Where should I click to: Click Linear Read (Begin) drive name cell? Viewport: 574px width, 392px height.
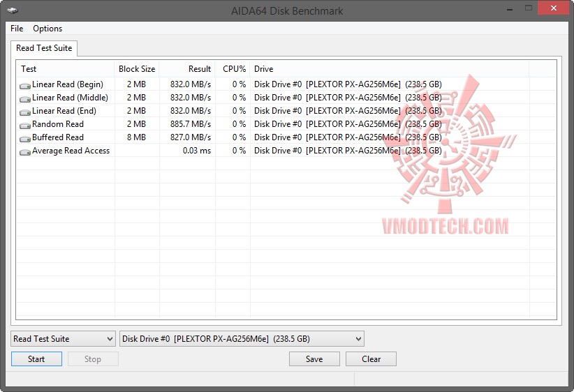pyautogui.click(x=348, y=84)
